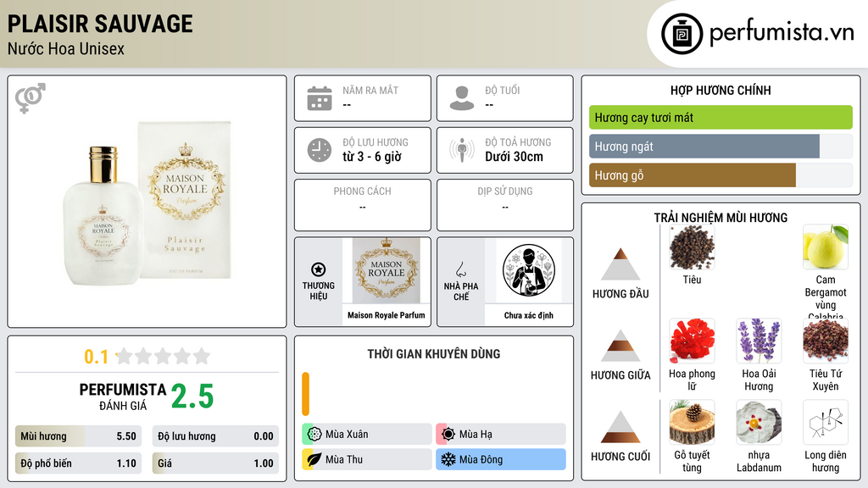Click the perfumista.vn perfume bottle logo icon
Image resolution: width=868 pixels, height=488 pixels.
[x=682, y=34]
